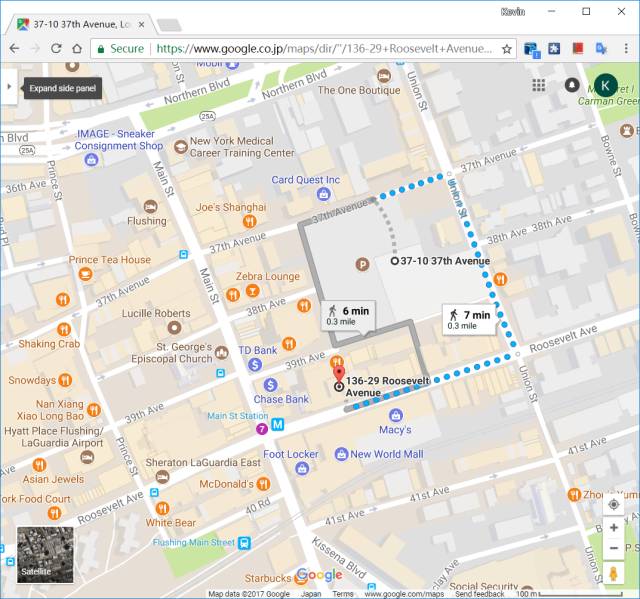This screenshot has width=640, height=599.
Task: Open Snowdays restaurant marker
Action: pyautogui.click(x=65, y=380)
